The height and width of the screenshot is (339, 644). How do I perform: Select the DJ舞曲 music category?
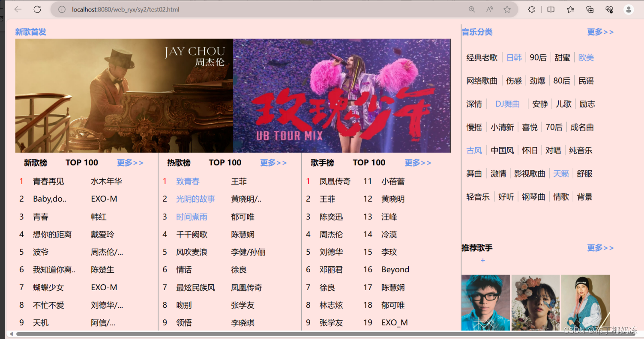click(507, 104)
